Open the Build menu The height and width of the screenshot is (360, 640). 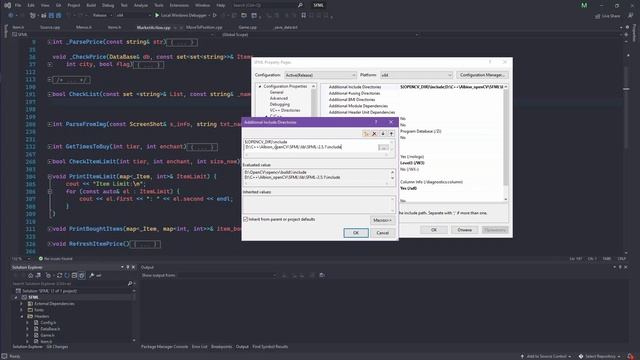91,5
